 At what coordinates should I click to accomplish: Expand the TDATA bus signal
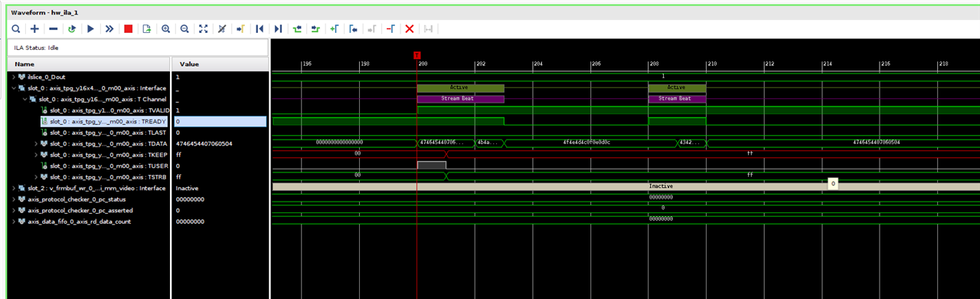(x=36, y=143)
